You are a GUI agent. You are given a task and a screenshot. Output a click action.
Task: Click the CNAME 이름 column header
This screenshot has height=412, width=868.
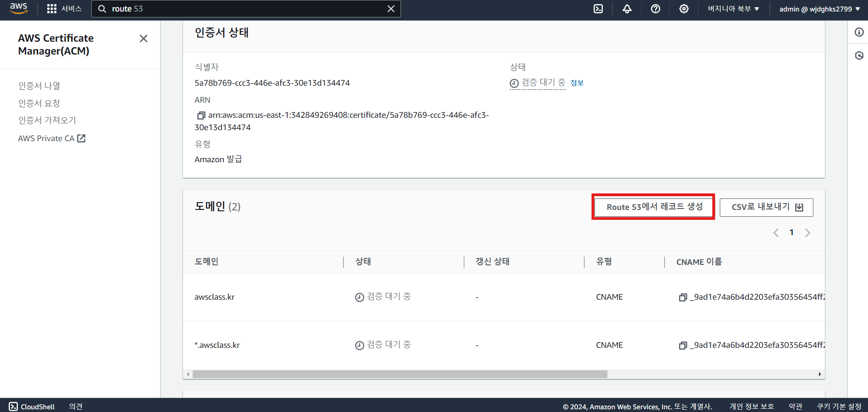tap(699, 262)
